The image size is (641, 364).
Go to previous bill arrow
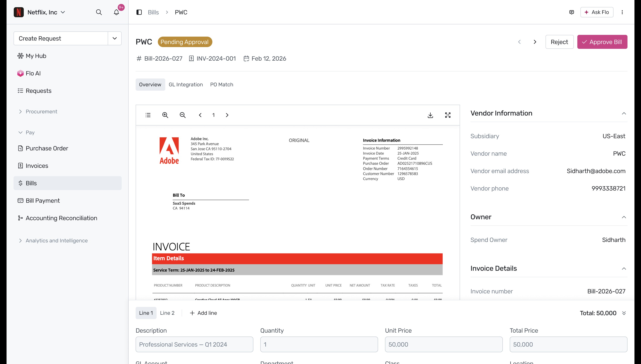pyautogui.click(x=519, y=42)
